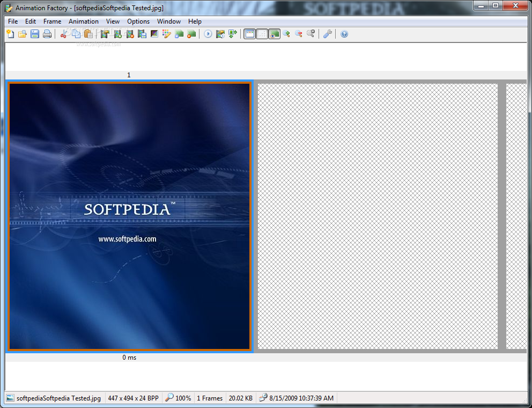Open the Animation menu
Image resolution: width=532 pixels, height=408 pixels.
(x=84, y=21)
